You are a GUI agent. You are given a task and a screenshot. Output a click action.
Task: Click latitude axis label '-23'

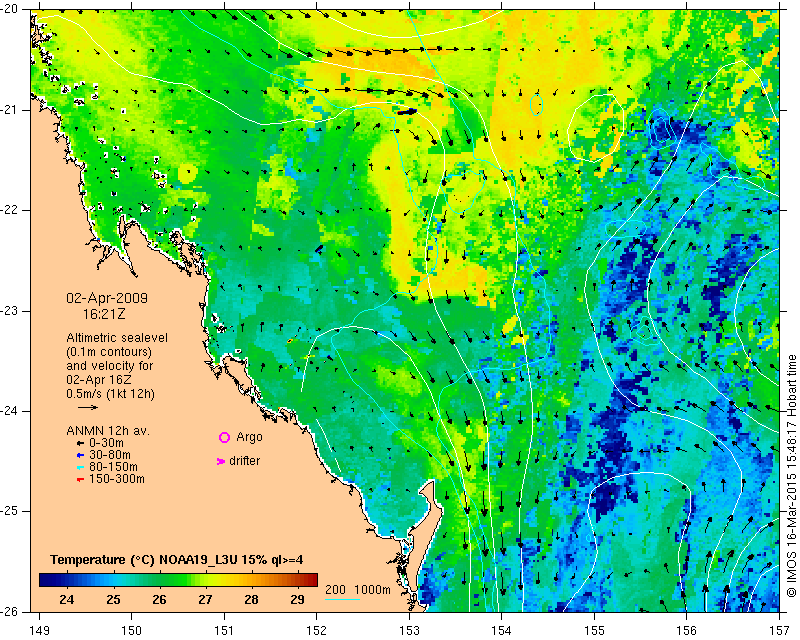[x=10, y=311]
